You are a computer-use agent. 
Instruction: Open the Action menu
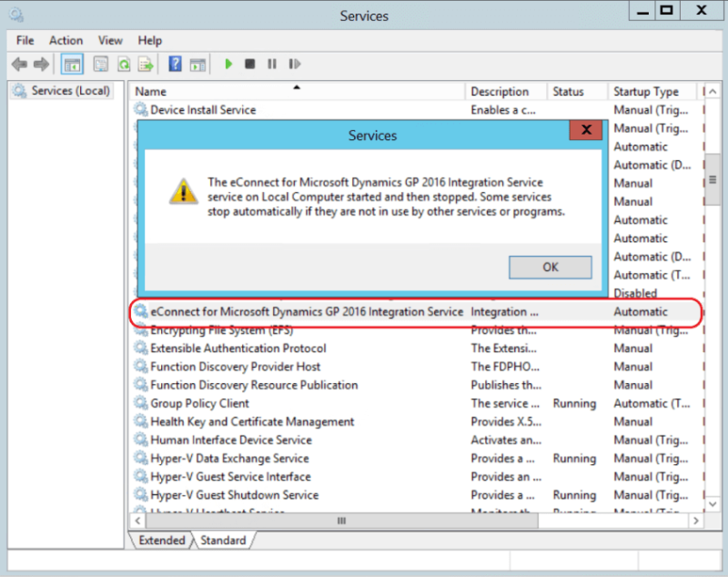66,40
